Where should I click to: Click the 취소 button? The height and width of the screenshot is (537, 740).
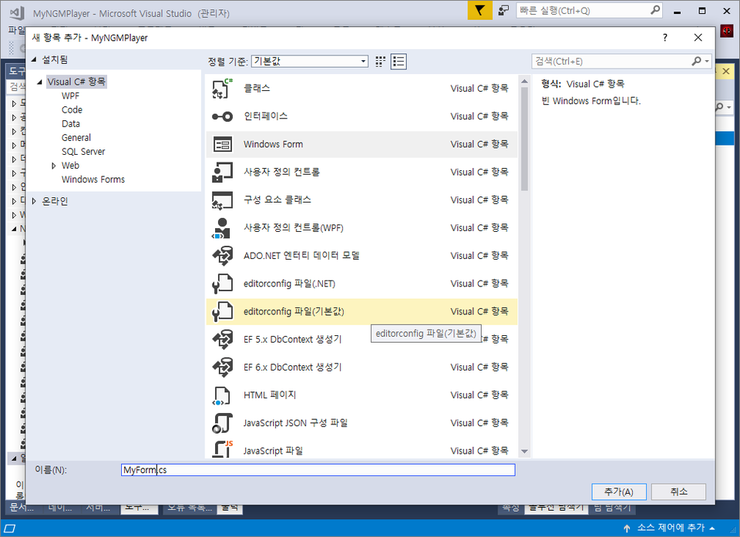(679, 492)
